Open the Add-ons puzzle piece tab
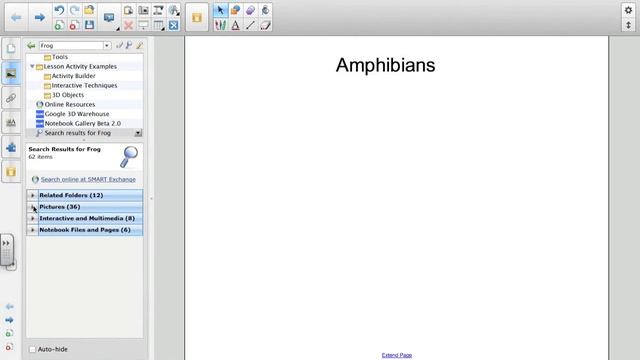 pos(11,147)
